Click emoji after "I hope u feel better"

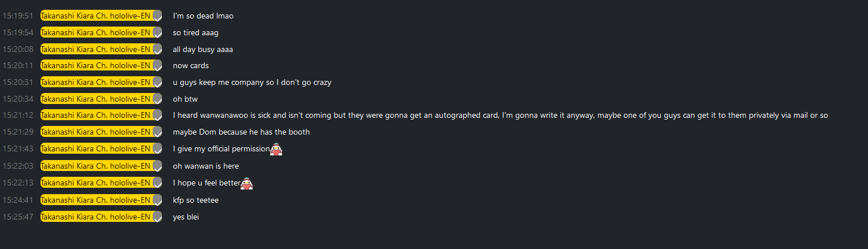pyautogui.click(x=247, y=184)
